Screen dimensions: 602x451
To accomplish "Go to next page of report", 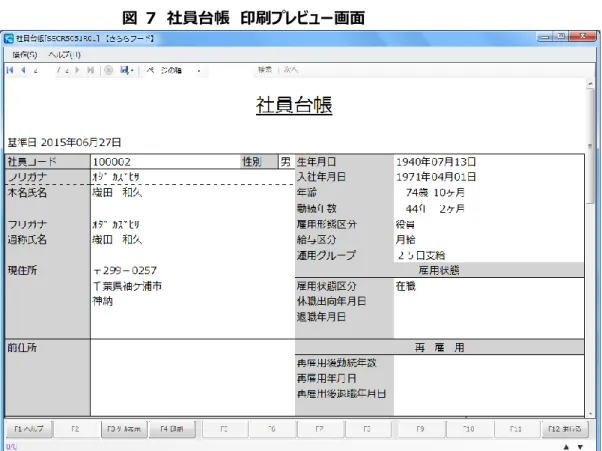I will coord(77,70).
